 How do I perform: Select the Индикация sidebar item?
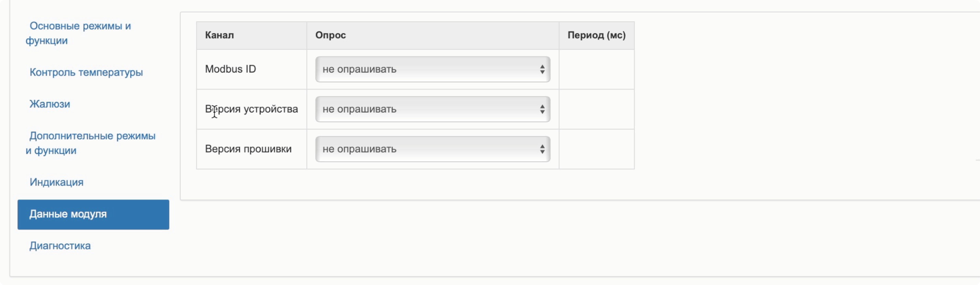(56, 182)
